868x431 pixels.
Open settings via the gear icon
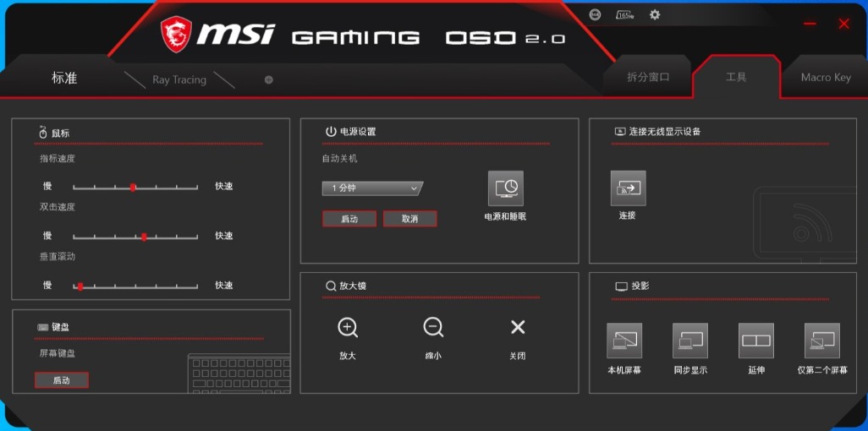(654, 14)
